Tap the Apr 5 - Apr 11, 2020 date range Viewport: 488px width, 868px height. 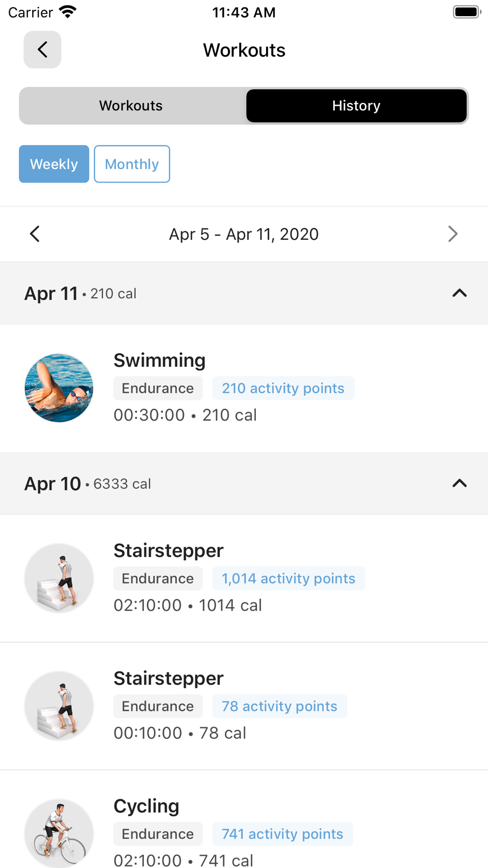click(x=244, y=234)
